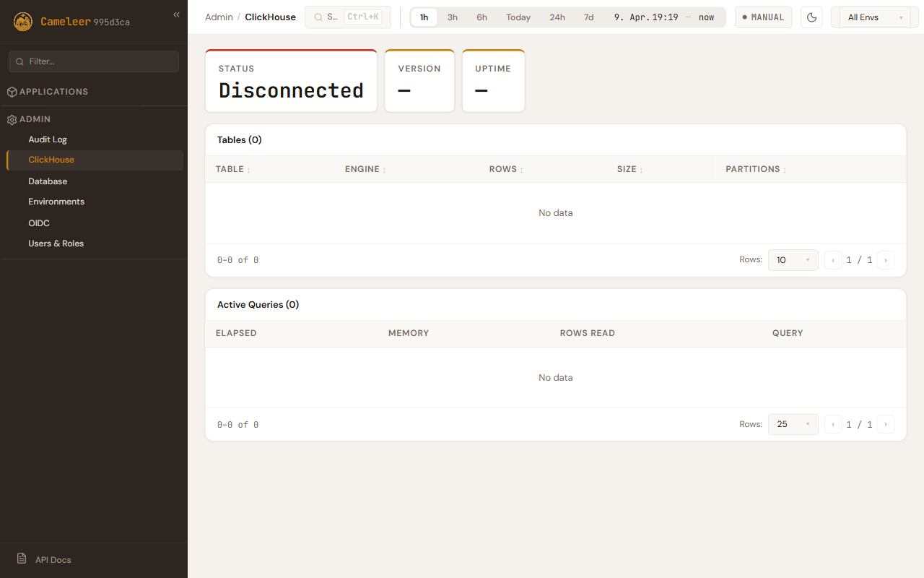Image resolution: width=924 pixels, height=578 pixels.
Task: Sort tables by Rows column arrows
Action: click(x=521, y=170)
